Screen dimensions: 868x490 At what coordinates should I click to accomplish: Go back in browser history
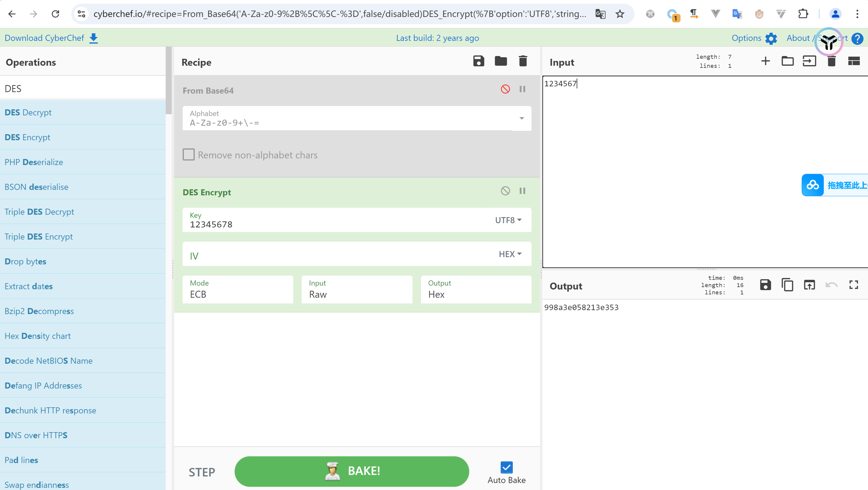(x=12, y=14)
